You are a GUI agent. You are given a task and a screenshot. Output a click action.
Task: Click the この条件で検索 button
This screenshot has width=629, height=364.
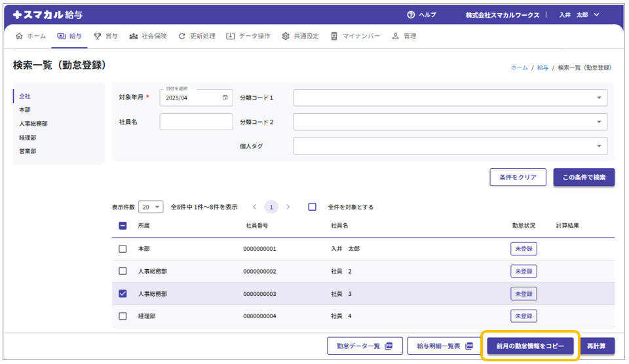tap(583, 177)
